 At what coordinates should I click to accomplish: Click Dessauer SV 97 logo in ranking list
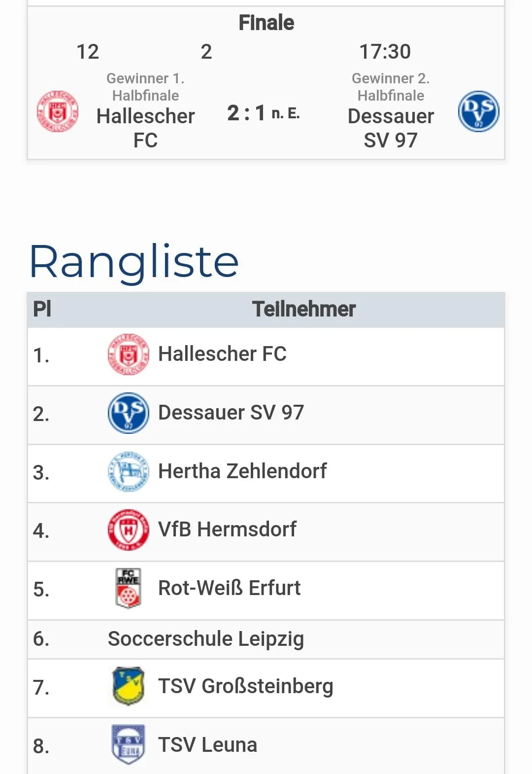click(128, 413)
